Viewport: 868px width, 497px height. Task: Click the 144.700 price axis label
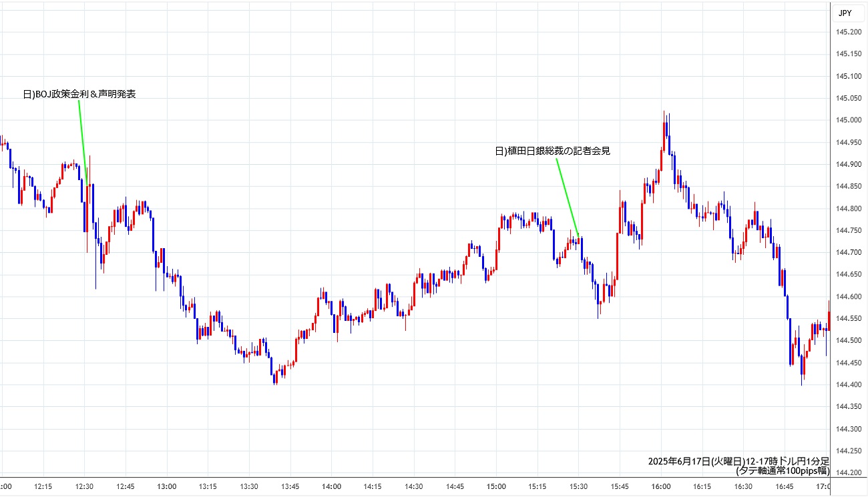tap(849, 253)
